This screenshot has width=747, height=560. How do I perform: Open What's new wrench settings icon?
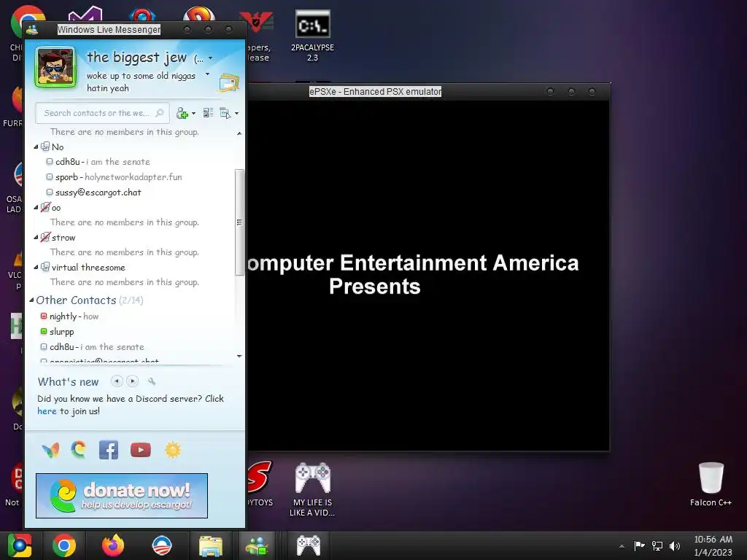click(x=152, y=381)
